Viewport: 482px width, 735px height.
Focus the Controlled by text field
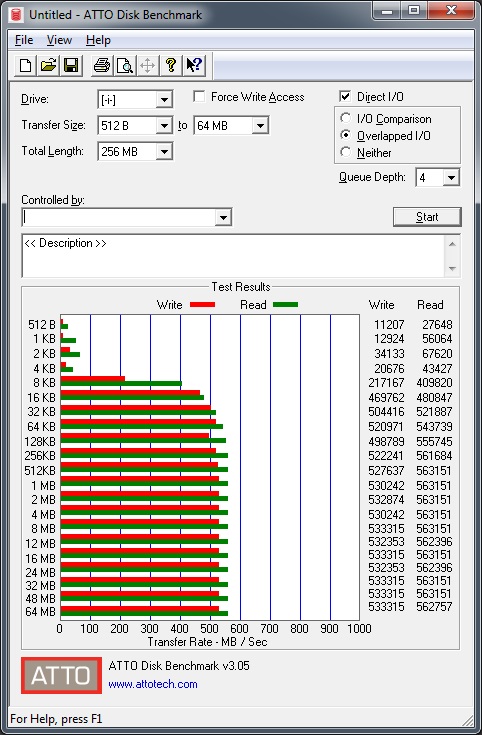pyautogui.click(x=119, y=218)
